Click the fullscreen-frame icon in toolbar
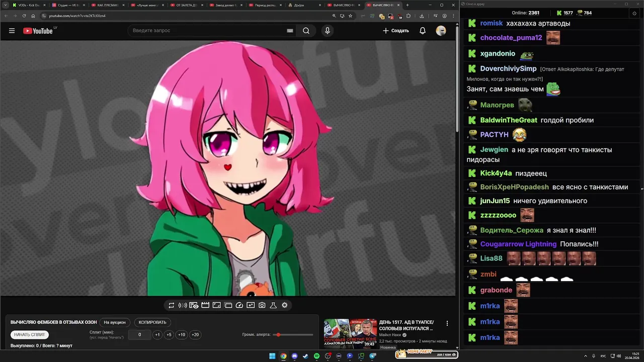The height and width of the screenshot is (362, 644). coord(216,305)
